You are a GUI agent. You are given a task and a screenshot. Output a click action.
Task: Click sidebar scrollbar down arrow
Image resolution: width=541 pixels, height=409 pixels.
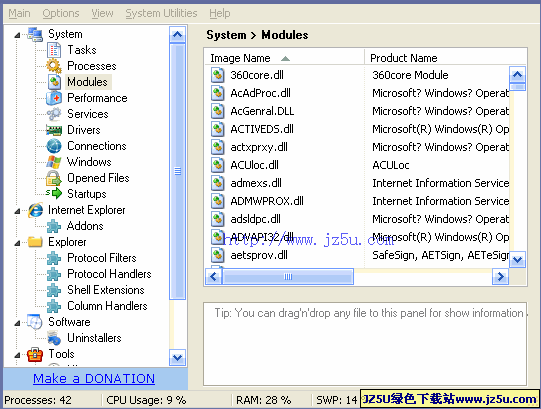click(x=177, y=358)
